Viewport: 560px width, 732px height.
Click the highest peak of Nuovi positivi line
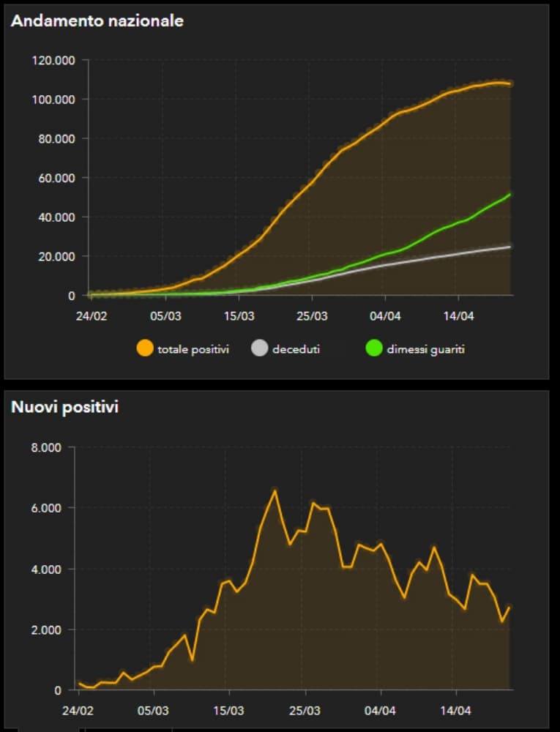pos(275,491)
